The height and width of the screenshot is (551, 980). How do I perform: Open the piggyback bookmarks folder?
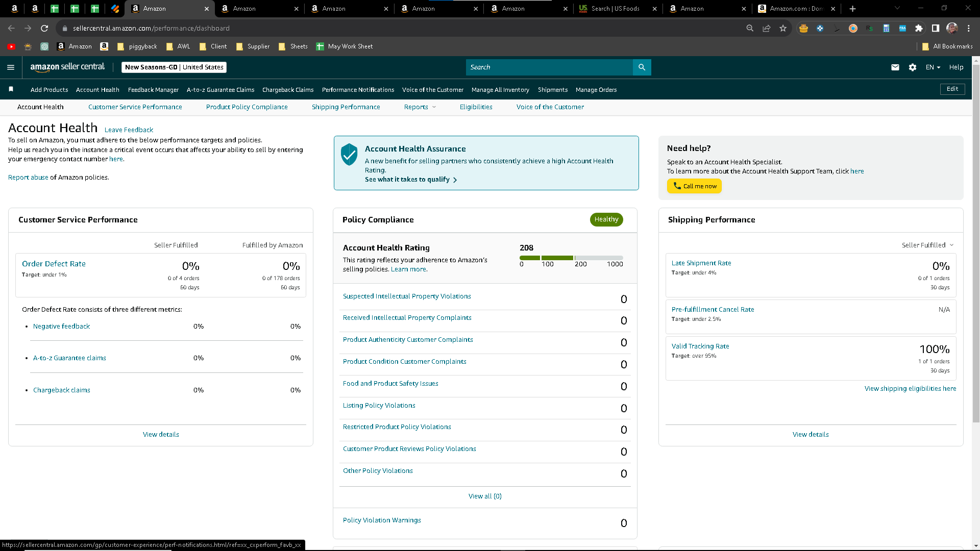[x=137, y=46]
